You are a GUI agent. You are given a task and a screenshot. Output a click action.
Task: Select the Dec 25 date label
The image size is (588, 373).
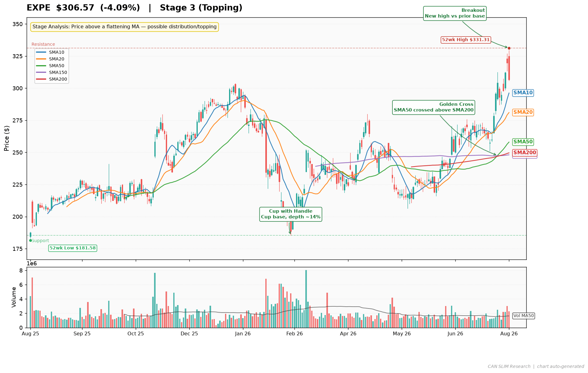coord(189,334)
